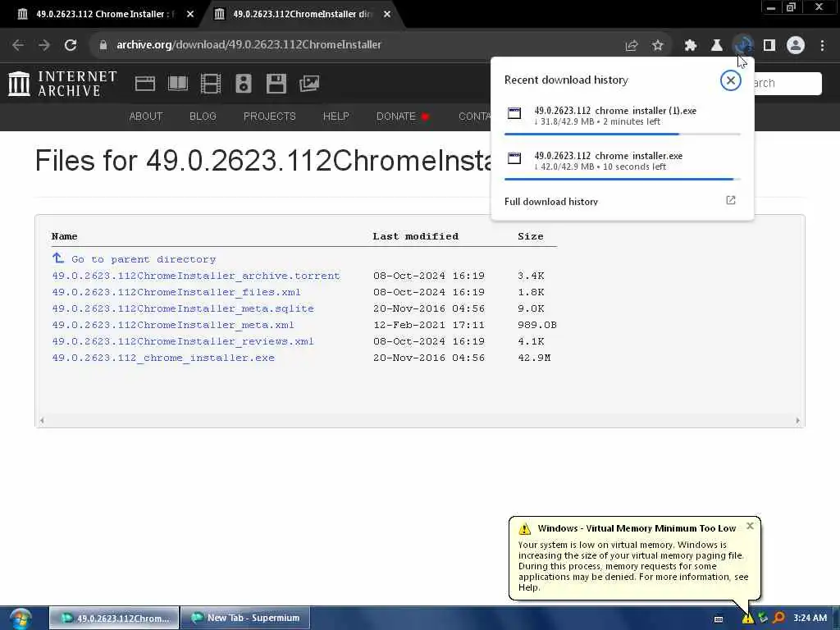
Task: Click progress bar of chrome installer.exe download
Action: 622,179
